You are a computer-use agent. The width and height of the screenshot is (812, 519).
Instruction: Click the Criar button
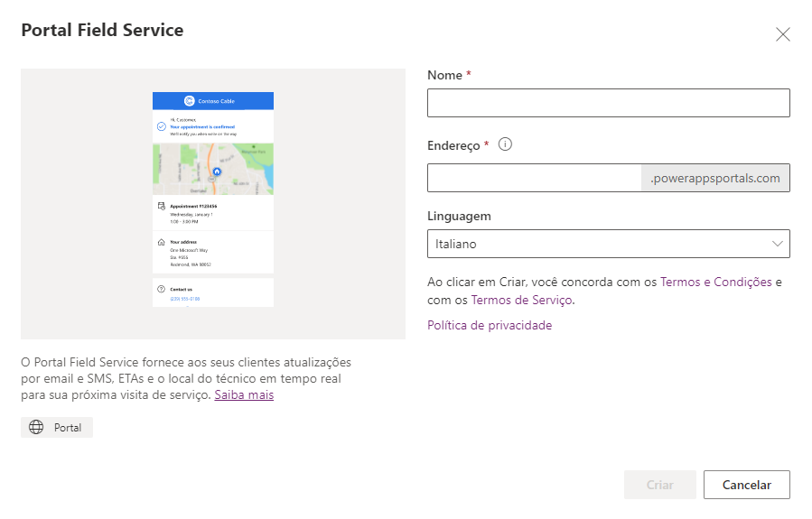click(659, 485)
